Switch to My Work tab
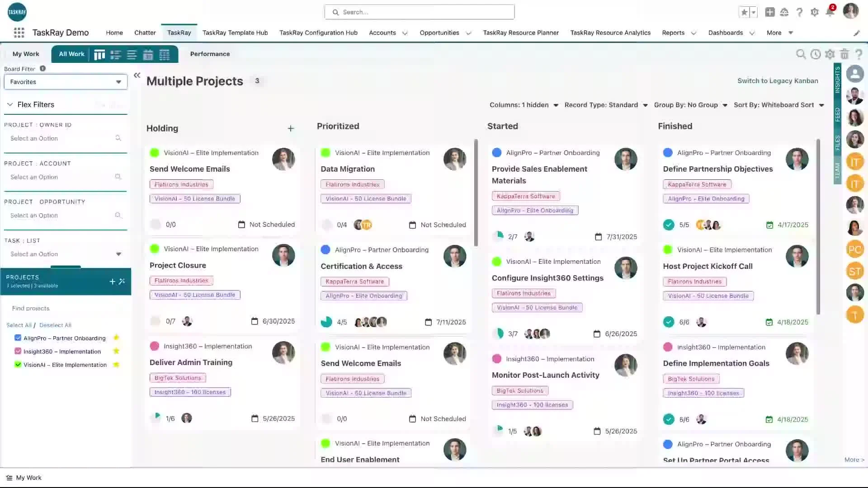868x488 pixels. coord(26,54)
